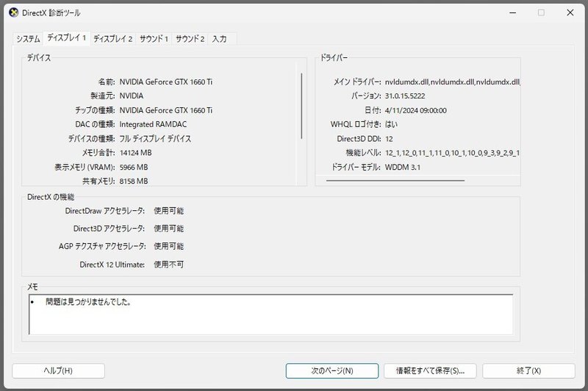Viewport: 588px width, 391px height.
Task: Open the サウンド 2 tab
Action: (190, 39)
